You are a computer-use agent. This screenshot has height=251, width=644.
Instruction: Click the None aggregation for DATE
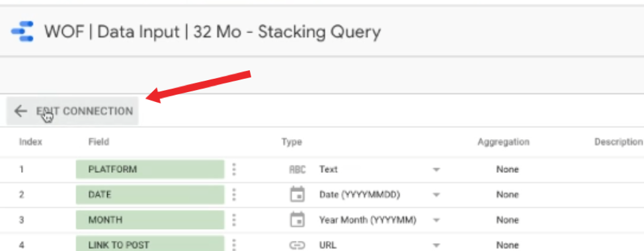pos(507,194)
